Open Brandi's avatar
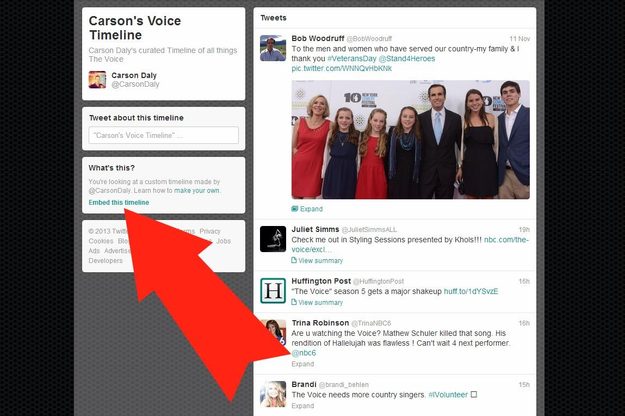Screen dimensions: 625x416 (x=273, y=394)
